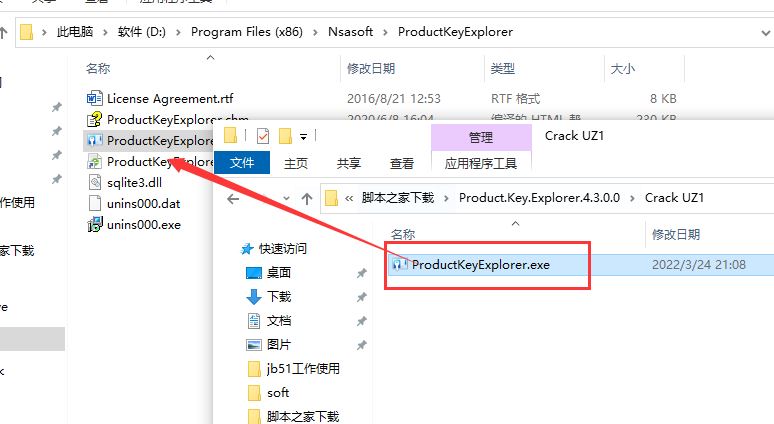774x424 pixels.
Task: Open the 文件 file menu tab
Action: [x=242, y=163]
